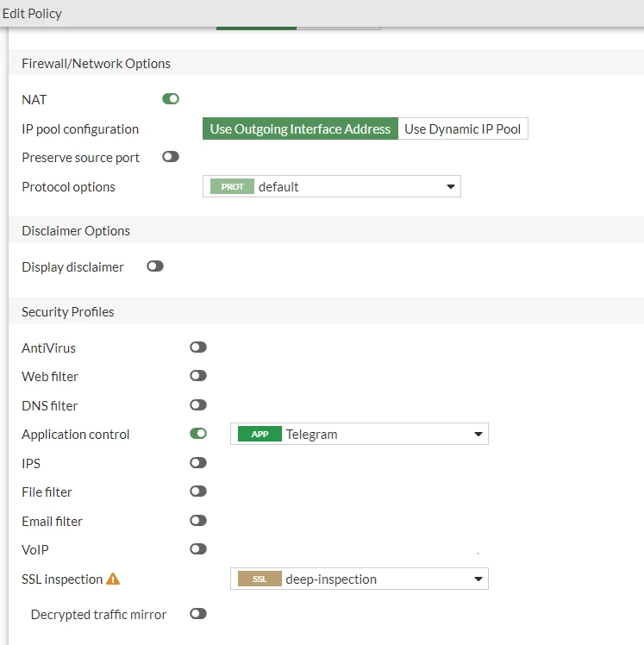
Task: Click the Edit Policy title text
Action: tap(32, 14)
